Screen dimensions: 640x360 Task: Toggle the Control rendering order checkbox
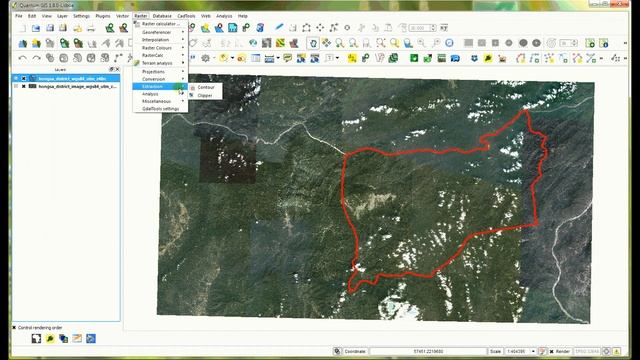[14, 327]
